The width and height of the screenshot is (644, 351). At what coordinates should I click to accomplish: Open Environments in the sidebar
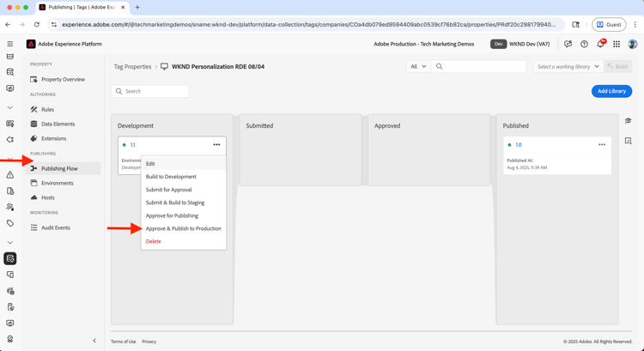[63, 183]
